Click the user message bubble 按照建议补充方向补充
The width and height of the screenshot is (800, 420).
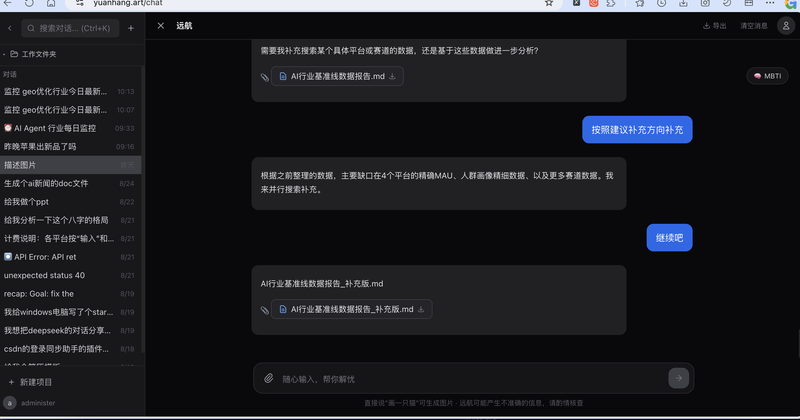pyautogui.click(x=637, y=130)
